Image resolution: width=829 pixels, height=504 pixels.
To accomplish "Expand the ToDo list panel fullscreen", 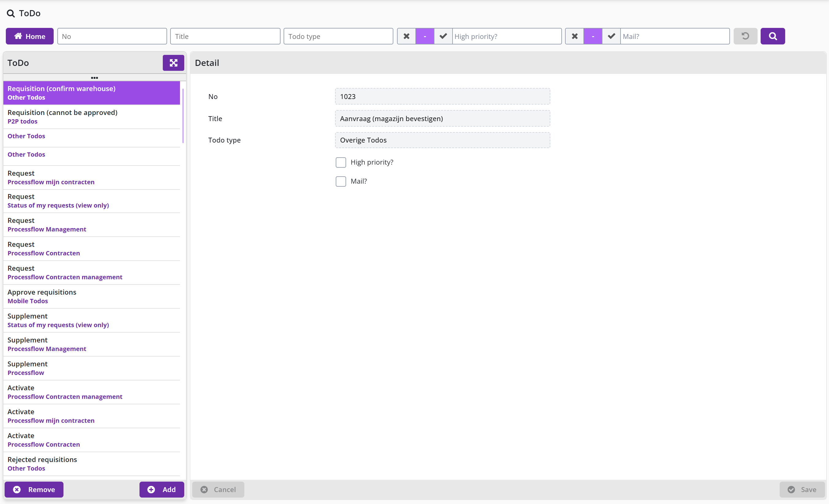I will pyautogui.click(x=173, y=63).
